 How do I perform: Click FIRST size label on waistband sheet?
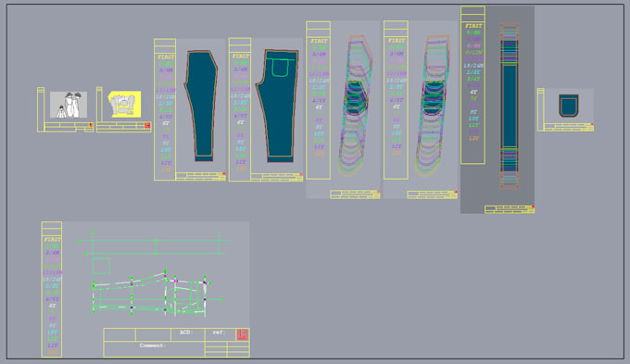(x=473, y=26)
